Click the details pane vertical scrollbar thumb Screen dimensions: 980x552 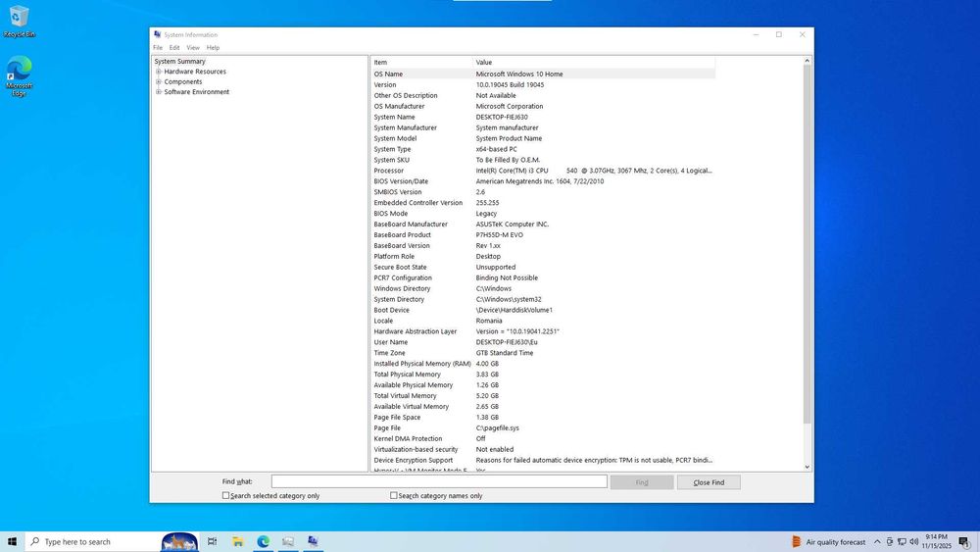807,244
